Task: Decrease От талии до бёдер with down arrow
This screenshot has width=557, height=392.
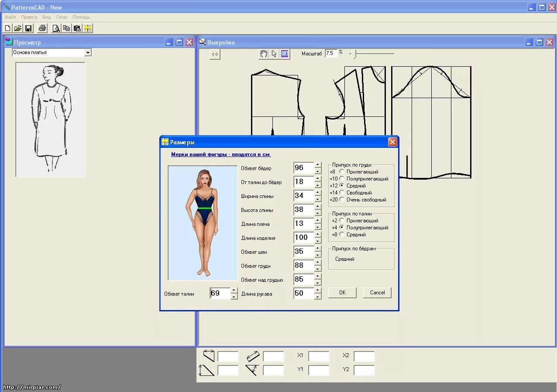Action: (318, 185)
